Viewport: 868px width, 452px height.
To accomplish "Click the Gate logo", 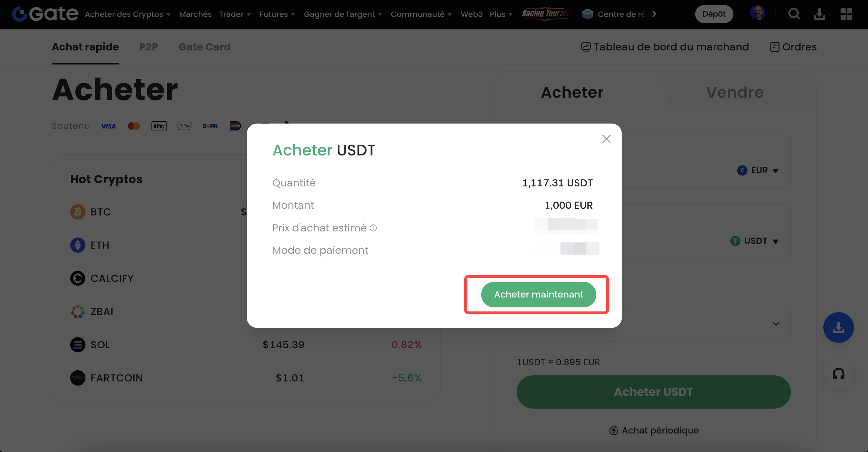I will tap(45, 14).
